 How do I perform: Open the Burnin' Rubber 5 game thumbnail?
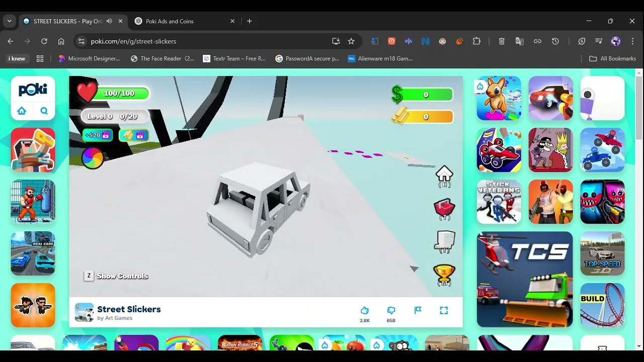coord(240,342)
